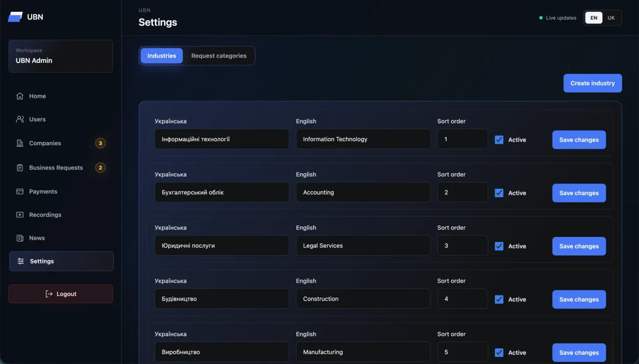
Task: Open the UBN Admin workspace selector
Action: [x=60, y=56]
